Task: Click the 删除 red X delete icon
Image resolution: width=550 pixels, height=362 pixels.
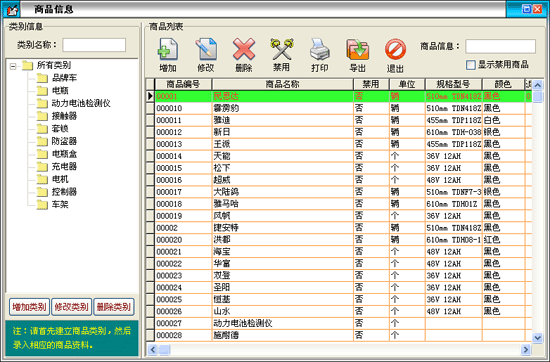Action: 244,49
